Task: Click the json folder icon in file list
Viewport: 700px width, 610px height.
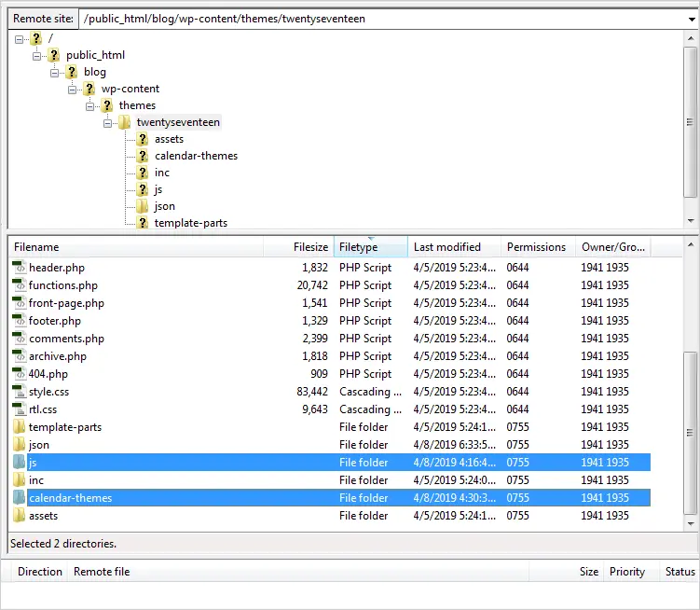Action: (20, 445)
